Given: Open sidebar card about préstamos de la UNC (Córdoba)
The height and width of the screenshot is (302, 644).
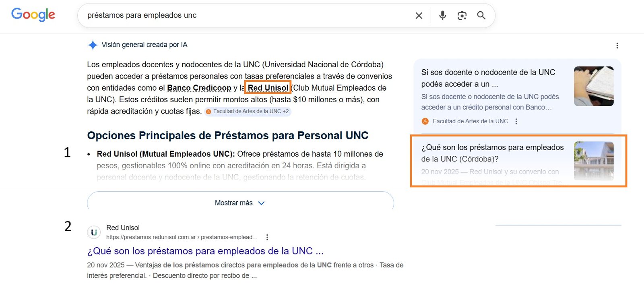Looking at the screenshot, I should tap(492, 153).
